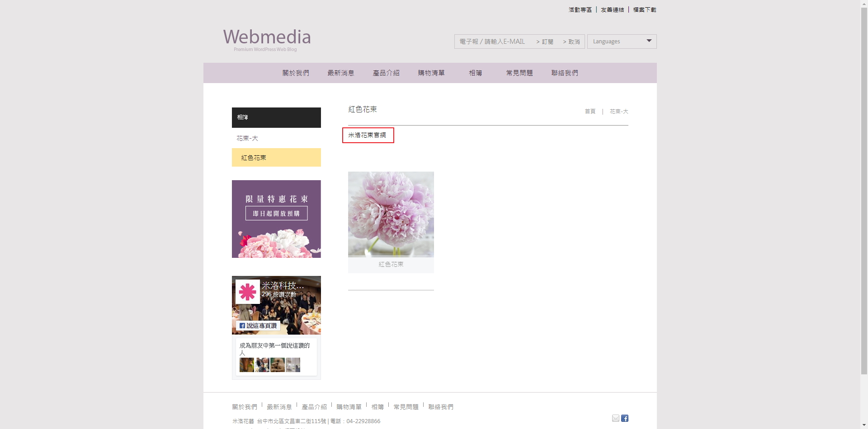Click the page vertical scrollbar

864,190
